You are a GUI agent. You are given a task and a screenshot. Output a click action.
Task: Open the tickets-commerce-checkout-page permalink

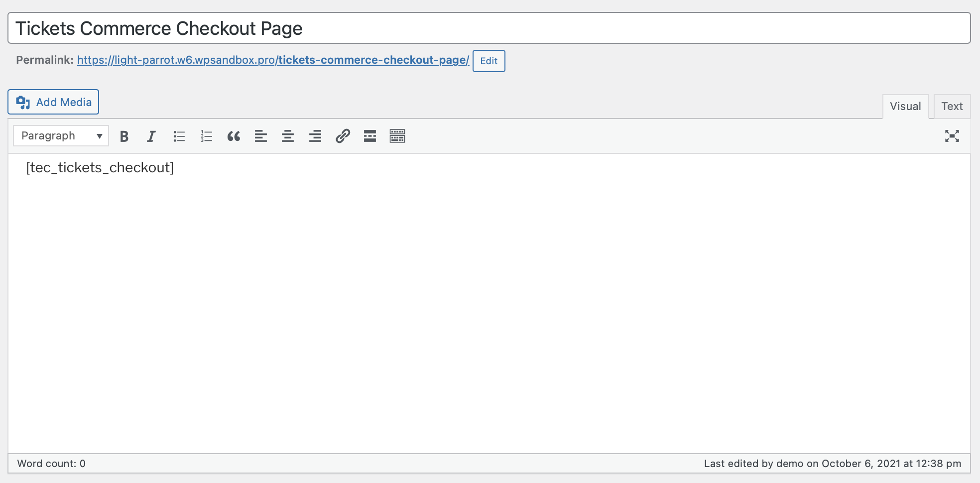pyautogui.click(x=273, y=60)
